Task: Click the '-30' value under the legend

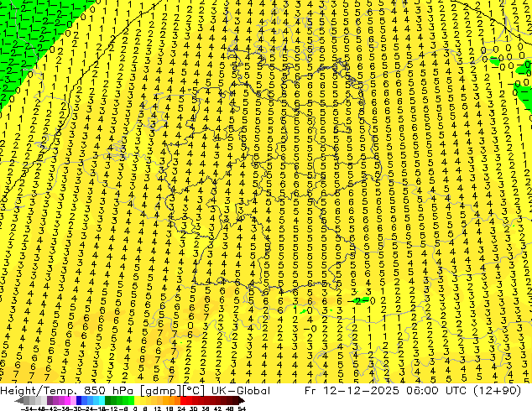Action: 78,409
